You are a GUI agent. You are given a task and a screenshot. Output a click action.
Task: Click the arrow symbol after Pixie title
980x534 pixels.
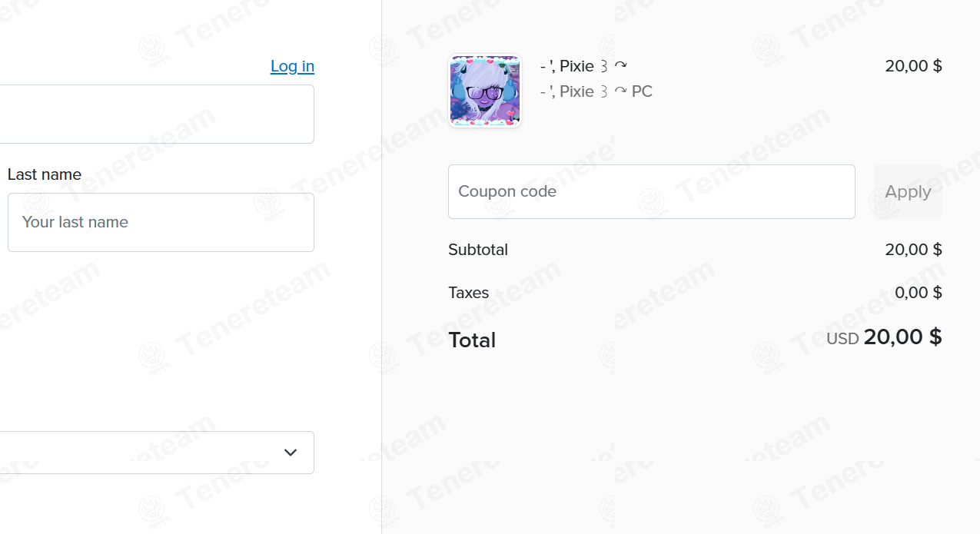(620, 66)
